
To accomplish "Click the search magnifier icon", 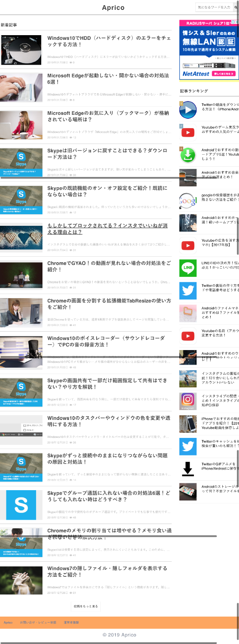I will coord(236,7).
